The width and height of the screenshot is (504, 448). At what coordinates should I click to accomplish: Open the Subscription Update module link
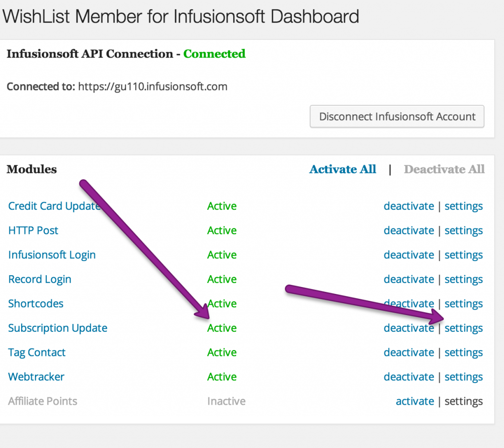pos(58,328)
